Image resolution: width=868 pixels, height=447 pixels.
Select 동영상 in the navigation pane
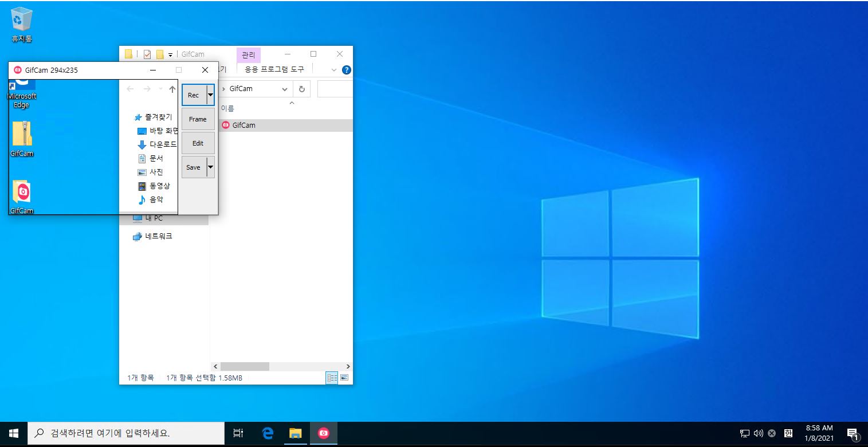pyautogui.click(x=154, y=186)
